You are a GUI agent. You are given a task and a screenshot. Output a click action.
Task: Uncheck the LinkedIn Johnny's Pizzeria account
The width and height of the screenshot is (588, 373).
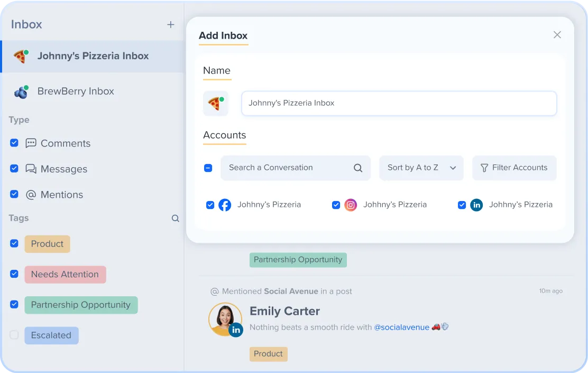coord(462,205)
